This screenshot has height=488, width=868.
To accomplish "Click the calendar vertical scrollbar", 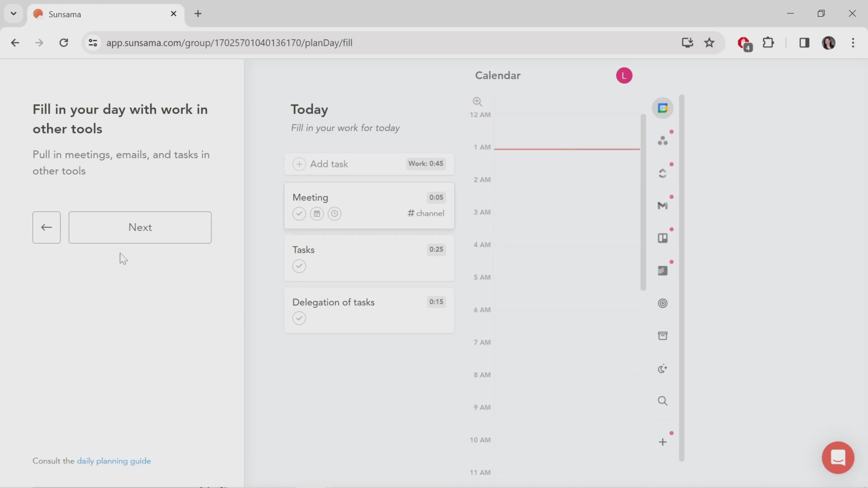I will coord(643,202).
